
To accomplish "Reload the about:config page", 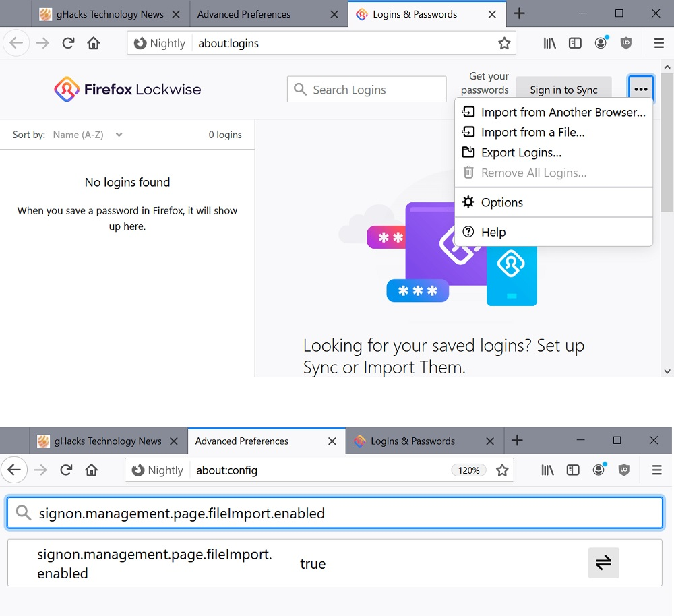I will pos(66,470).
